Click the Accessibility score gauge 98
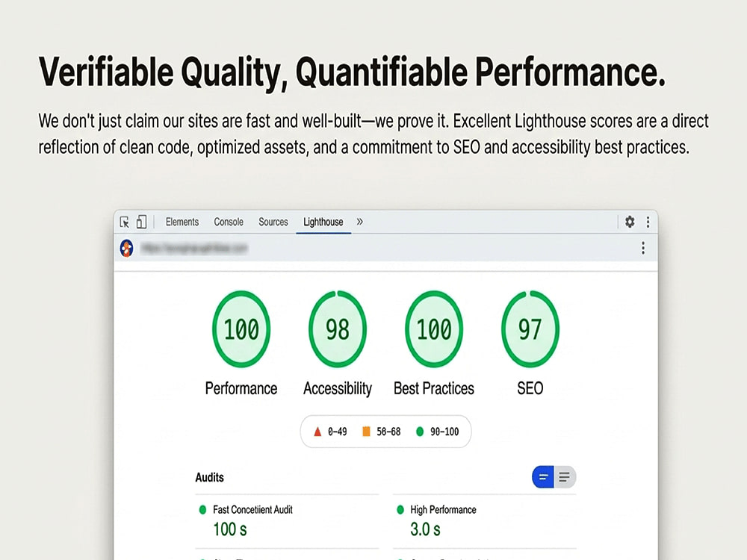This screenshot has height=560, width=747. point(338,329)
